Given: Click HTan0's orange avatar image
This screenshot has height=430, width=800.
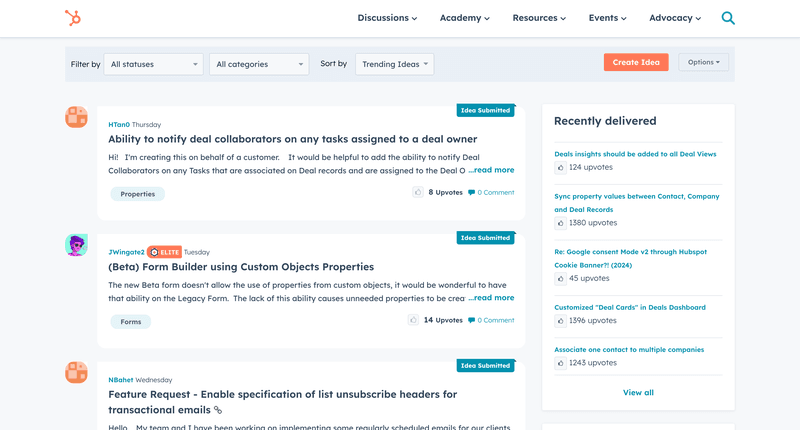Looking at the screenshot, I should (76, 117).
